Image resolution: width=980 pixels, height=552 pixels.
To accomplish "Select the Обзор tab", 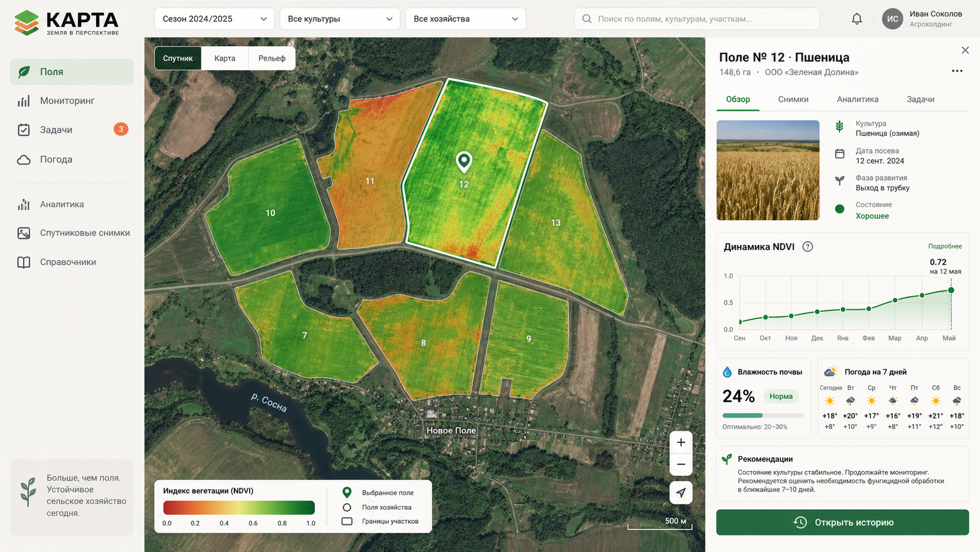I will [738, 99].
